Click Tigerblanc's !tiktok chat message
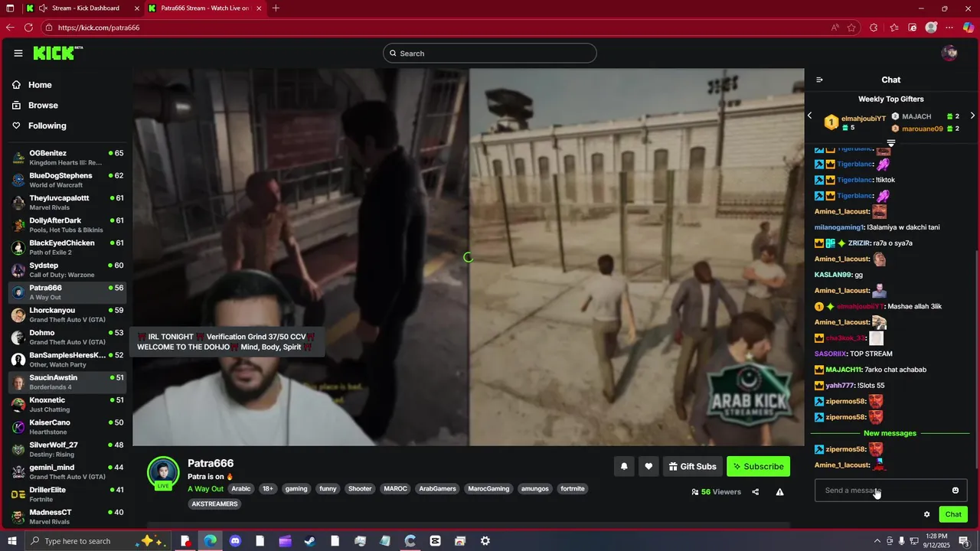 (885, 180)
